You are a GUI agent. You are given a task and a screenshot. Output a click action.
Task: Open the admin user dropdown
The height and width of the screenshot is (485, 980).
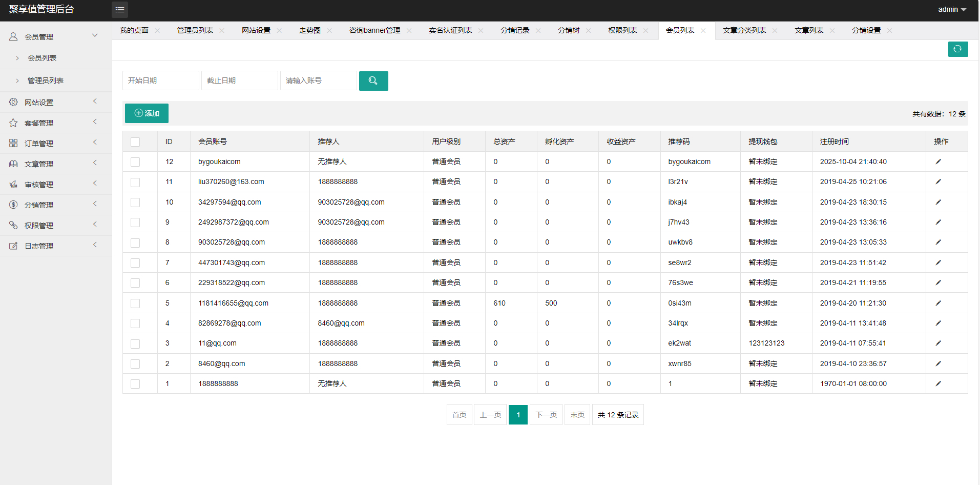click(x=951, y=10)
